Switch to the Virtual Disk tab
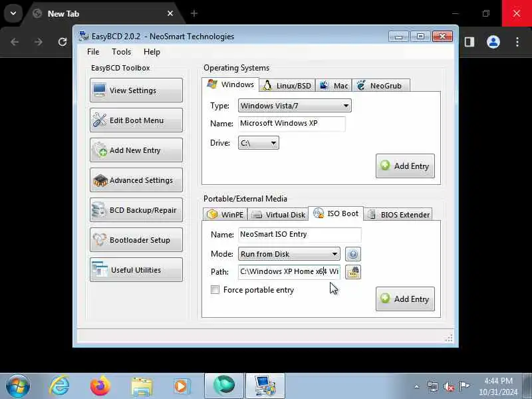532x399 pixels. 278,214
